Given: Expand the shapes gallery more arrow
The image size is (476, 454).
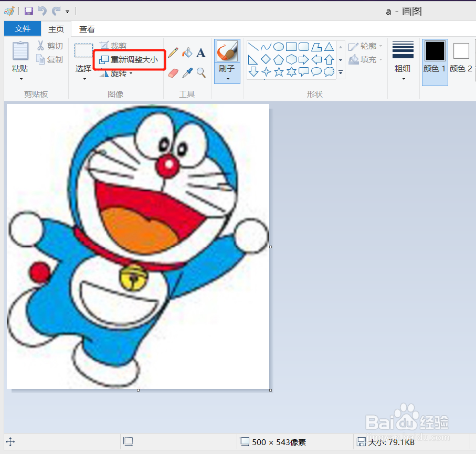Looking at the screenshot, I should (341, 72).
